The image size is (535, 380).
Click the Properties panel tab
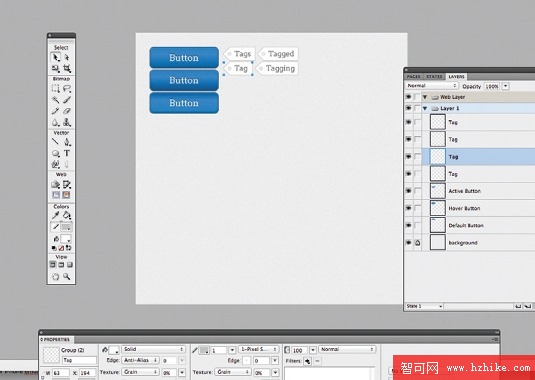point(56,339)
